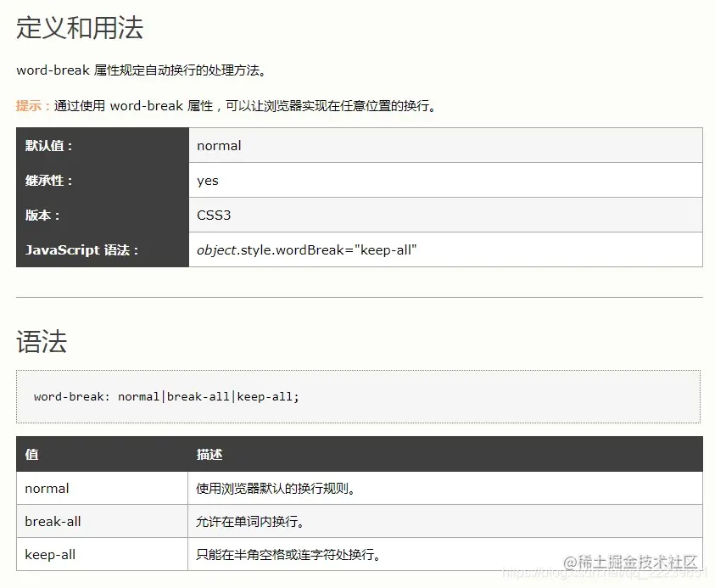
Task: Click the 'JavaScript 语法：' header cell
Action: 103,249
